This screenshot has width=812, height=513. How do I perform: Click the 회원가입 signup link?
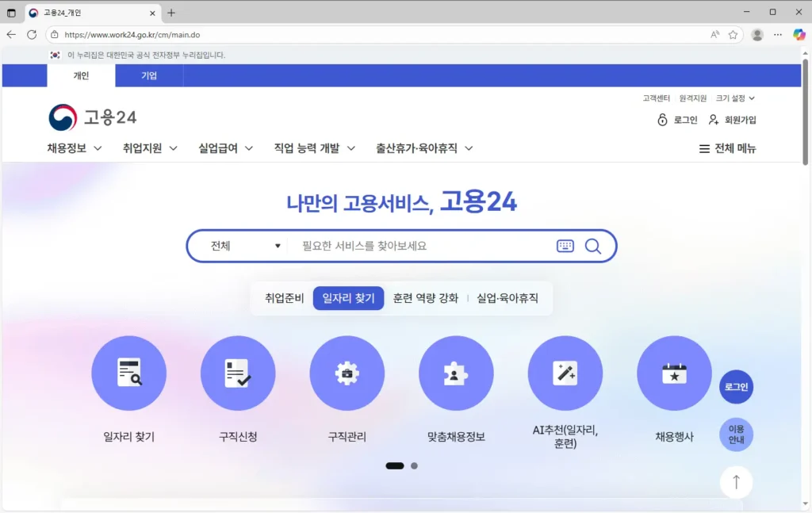739,120
